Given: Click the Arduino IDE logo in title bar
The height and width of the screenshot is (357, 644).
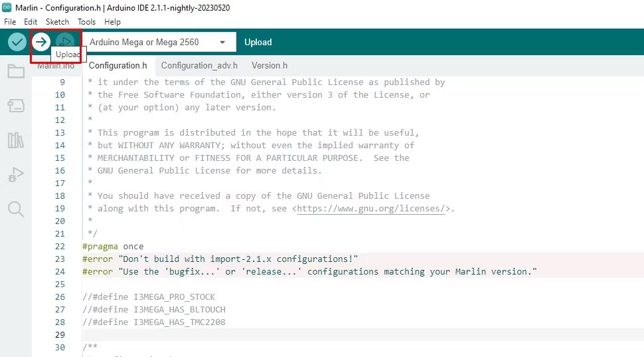Looking at the screenshot, I should tap(7, 7).
